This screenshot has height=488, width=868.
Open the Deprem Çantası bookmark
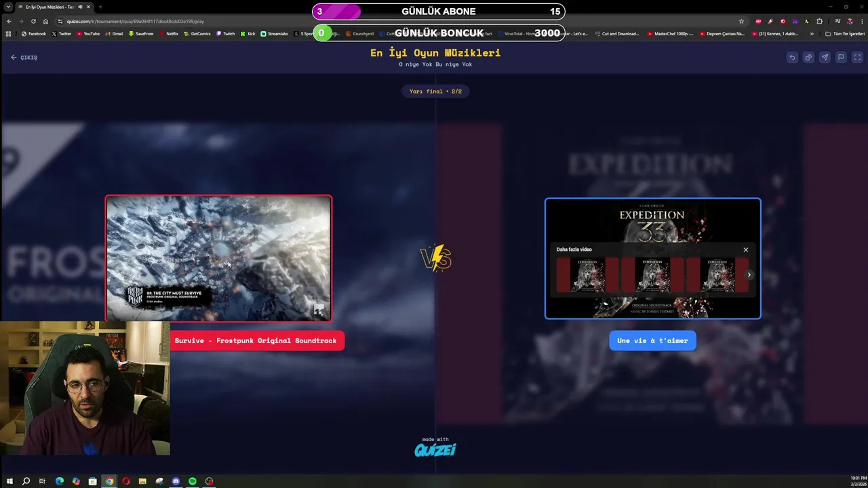[x=722, y=33]
